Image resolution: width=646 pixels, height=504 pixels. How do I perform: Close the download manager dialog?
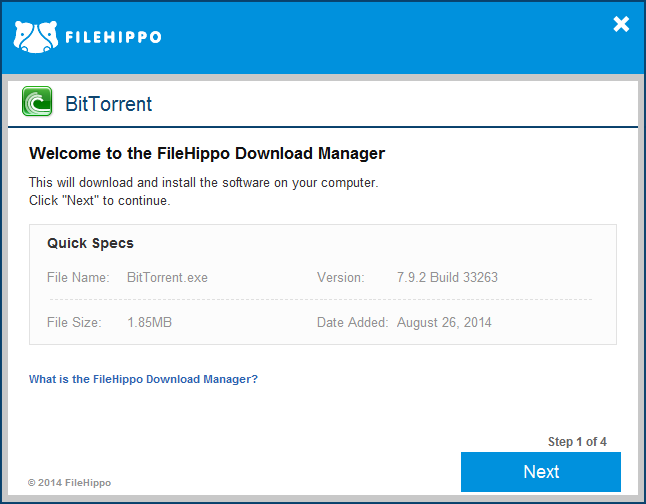[x=621, y=24]
